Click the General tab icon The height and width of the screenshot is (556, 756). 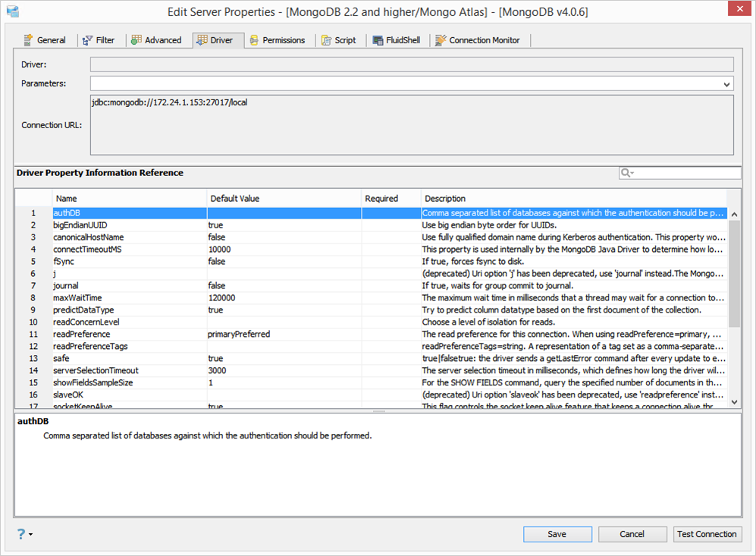coord(29,40)
